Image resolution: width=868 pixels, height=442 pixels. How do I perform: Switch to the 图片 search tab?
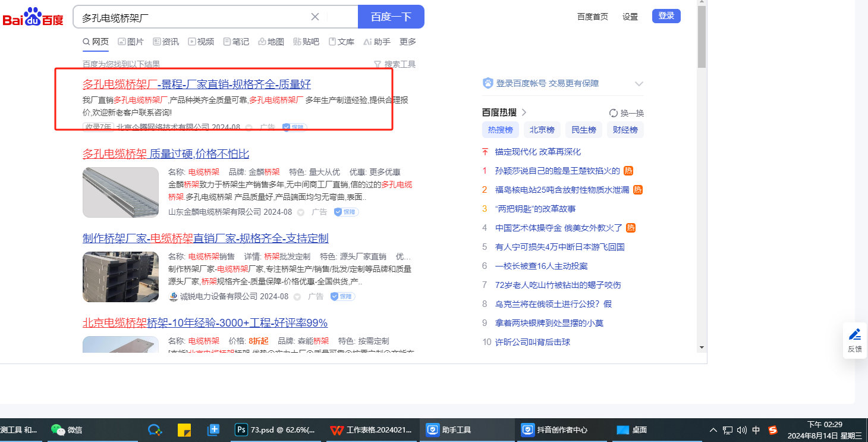[x=131, y=42]
